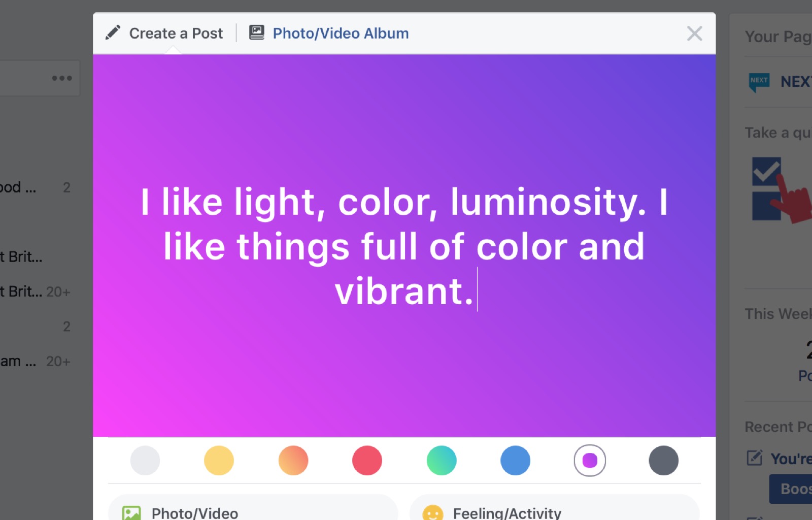Screen dimensions: 812x520
Task: Click the NEXT page logo icon
Action: (759, 81)
